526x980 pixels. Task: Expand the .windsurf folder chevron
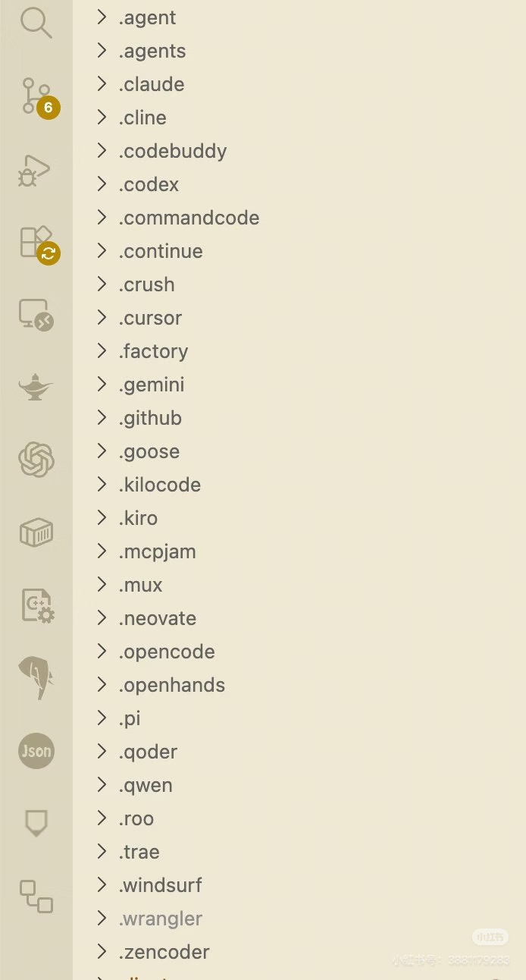click(102, 884)
